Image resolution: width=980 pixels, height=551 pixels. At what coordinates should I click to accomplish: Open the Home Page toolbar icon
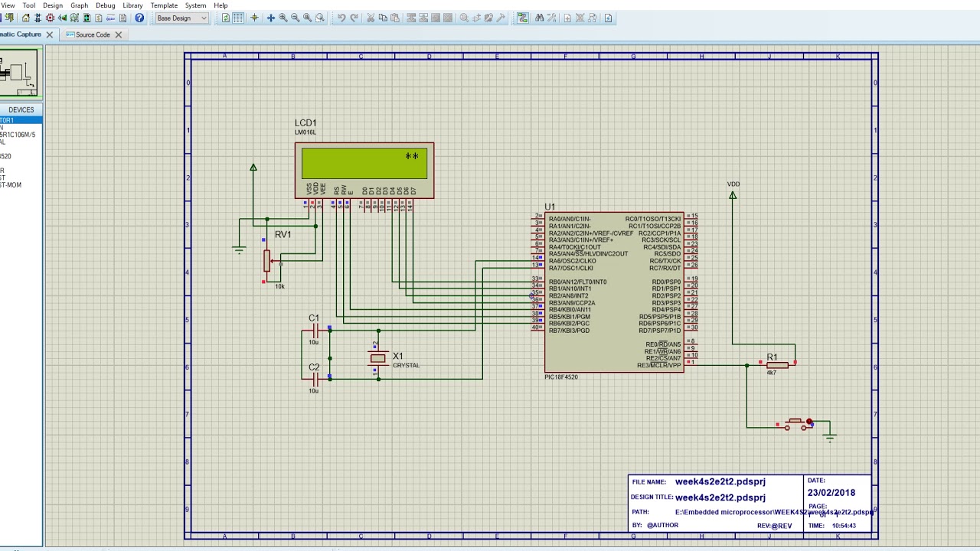(26, 18)
